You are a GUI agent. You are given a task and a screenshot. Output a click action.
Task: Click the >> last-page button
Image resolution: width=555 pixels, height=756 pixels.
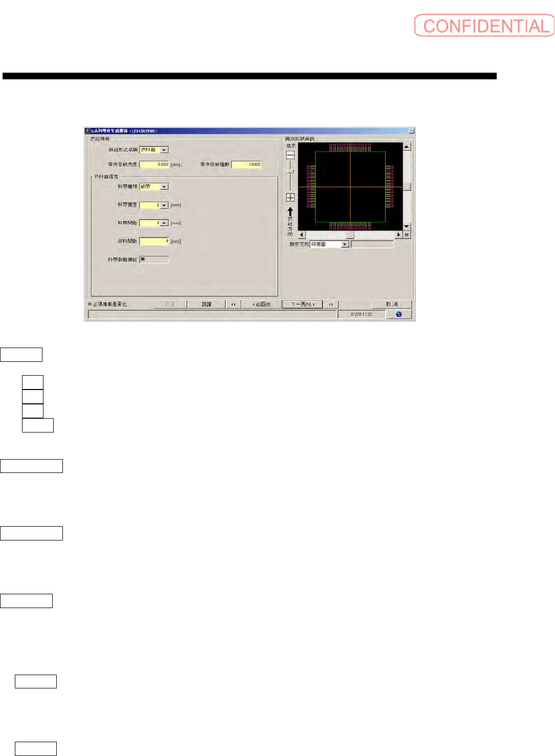tap(331, 304)
